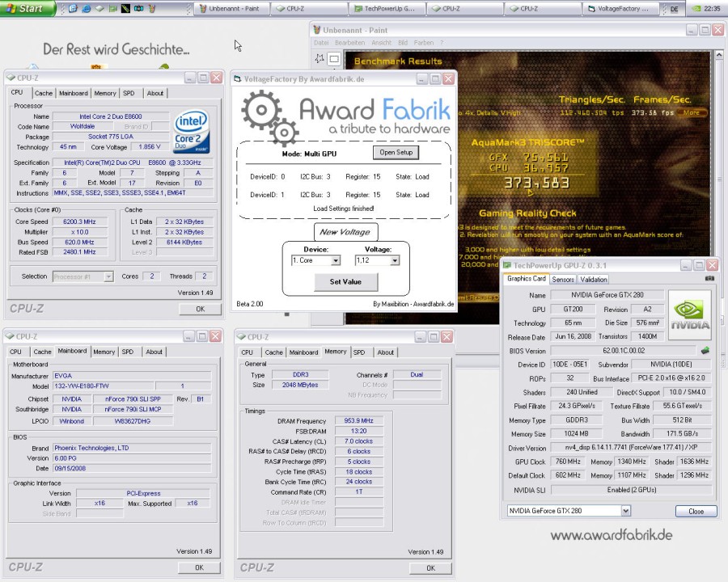The width and height of the screenshot is (728, 582).
Task: Switch to TechPowerUp GPU-Z taskbar button
Action: coord(387,8)
